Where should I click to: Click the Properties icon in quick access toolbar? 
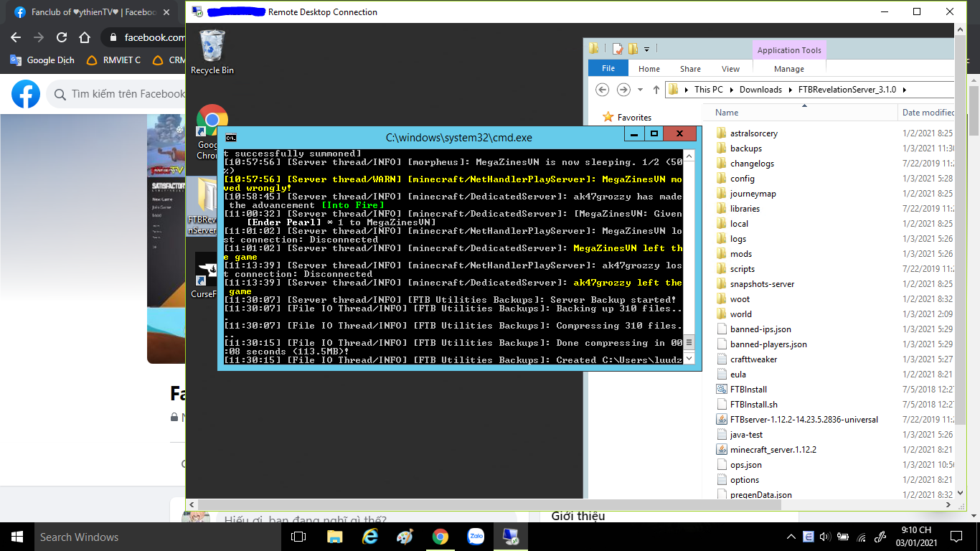coord(617,49)
